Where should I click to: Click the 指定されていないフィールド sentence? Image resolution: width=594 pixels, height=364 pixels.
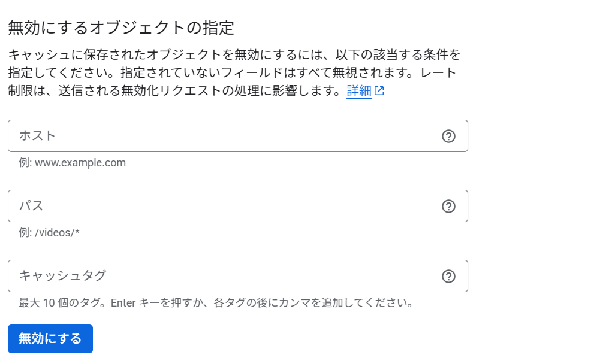click(267, 72)
